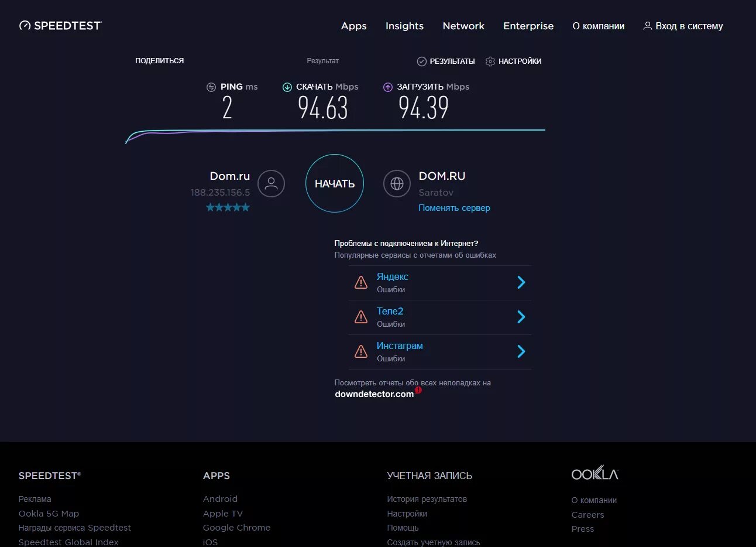This screenshot has width=756, height=547.
Task: Click the IP address 188.235.156.5
Action: [x=220, y=192]
